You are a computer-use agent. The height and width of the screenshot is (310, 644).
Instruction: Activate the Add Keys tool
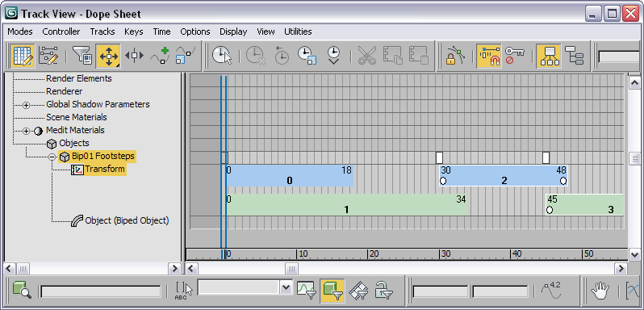click(160, 56)
